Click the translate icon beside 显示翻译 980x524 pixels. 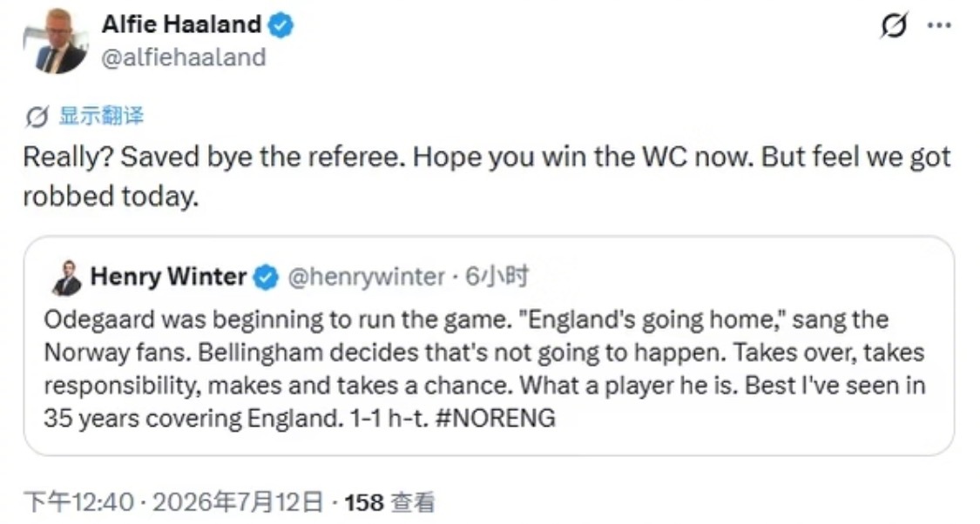[x=37, y=116]
